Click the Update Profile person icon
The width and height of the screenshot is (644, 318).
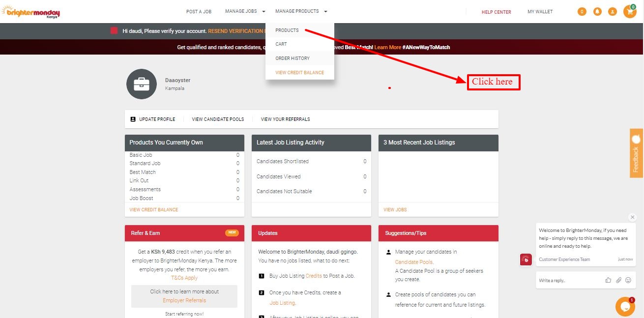pyautogui.click(x=133, y=119)
